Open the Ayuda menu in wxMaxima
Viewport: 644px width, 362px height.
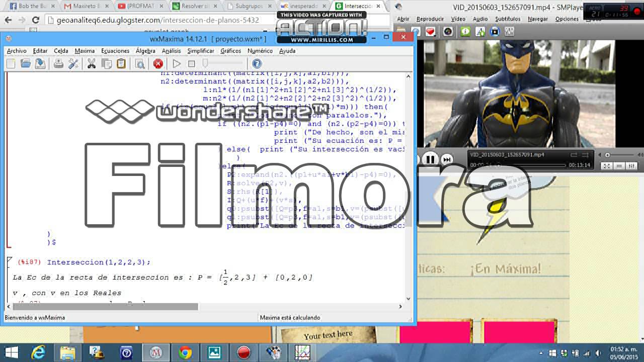[287, 51]
